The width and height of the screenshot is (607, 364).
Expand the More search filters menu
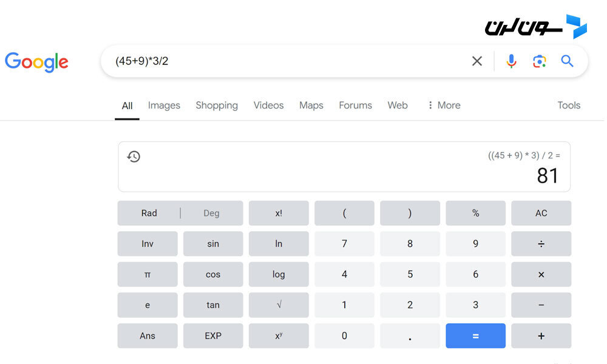coord(444,105)
